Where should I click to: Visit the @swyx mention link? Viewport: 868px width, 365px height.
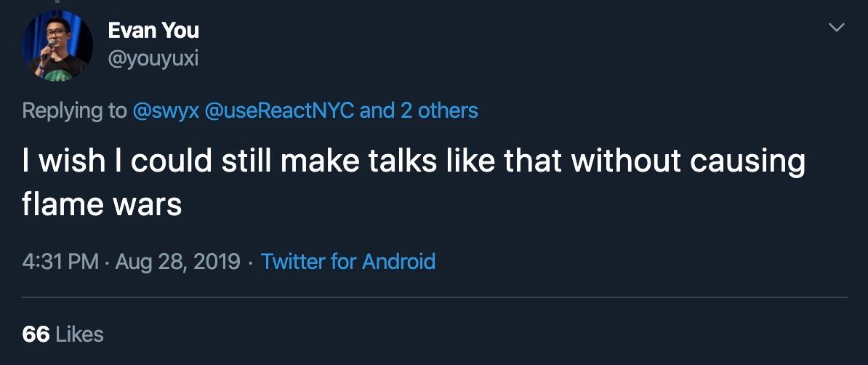(166, 111)
